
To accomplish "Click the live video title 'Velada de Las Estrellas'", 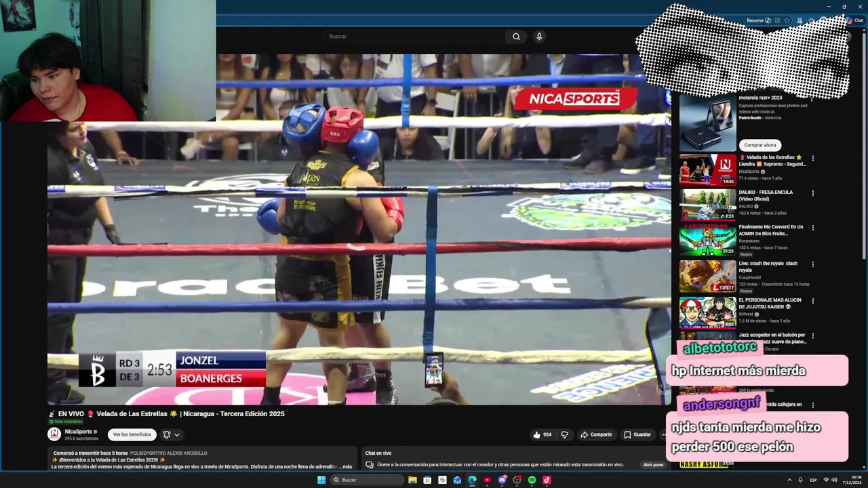I will point(167,413).
